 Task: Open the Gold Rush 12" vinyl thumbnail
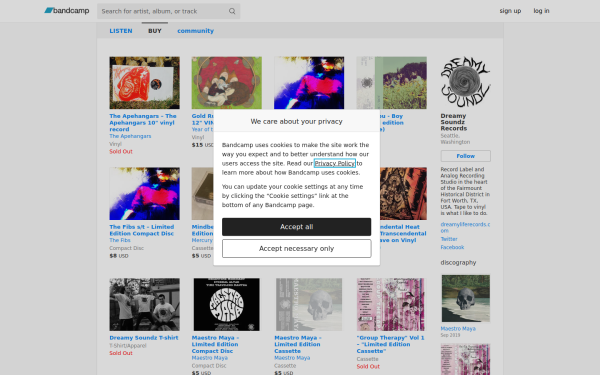227,83
